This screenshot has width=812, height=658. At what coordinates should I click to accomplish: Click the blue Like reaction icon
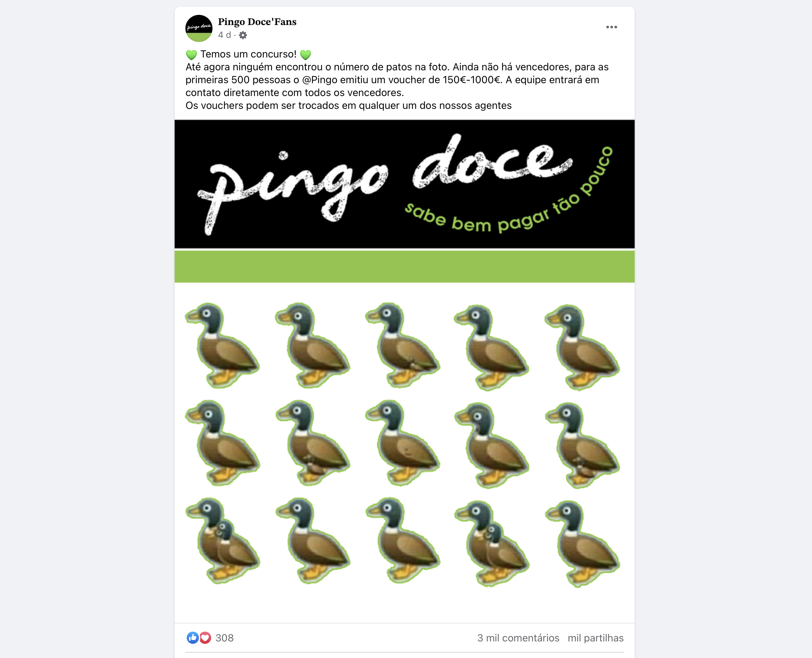click(x=192, y=638)
